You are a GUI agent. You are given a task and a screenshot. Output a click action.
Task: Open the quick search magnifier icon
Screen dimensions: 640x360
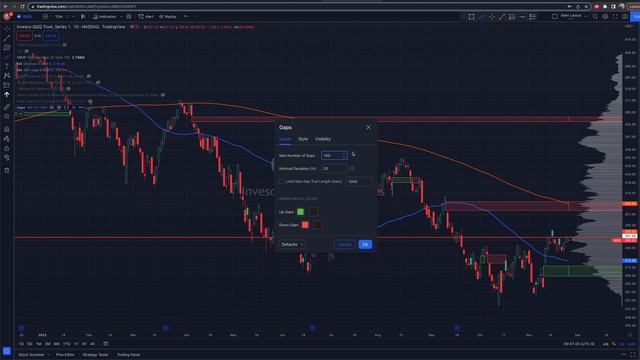click(x=595, y=17)
